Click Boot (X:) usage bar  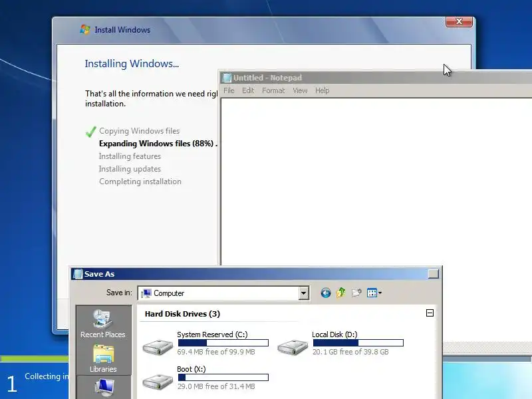pyautogui.click(x=223, y=377)
